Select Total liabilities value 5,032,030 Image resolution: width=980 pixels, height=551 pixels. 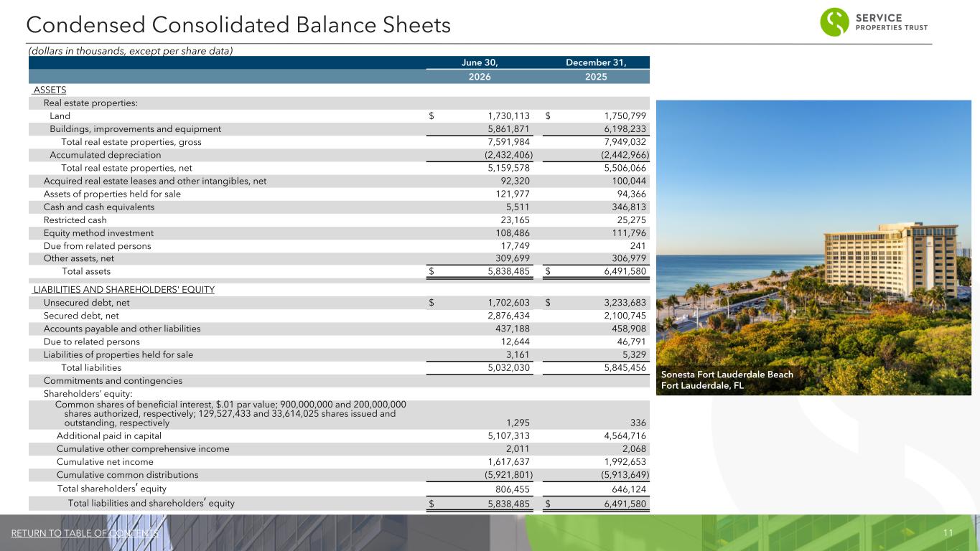coord(508,367)
